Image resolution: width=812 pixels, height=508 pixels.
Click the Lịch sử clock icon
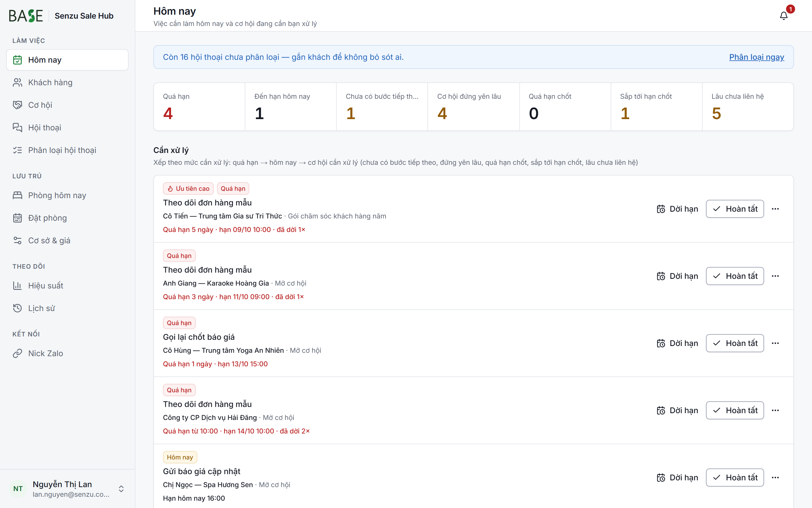[17, 308]
